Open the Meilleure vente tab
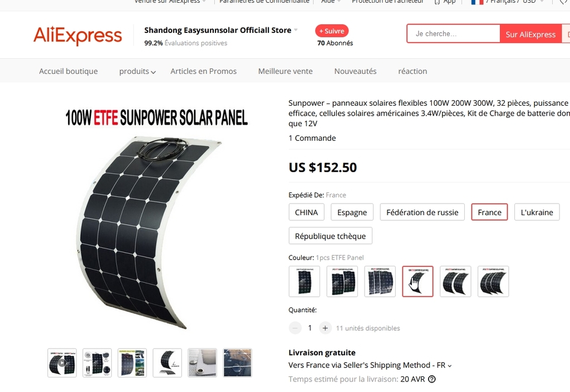This screenshot has height=392, width=570. tap(286, 71)
